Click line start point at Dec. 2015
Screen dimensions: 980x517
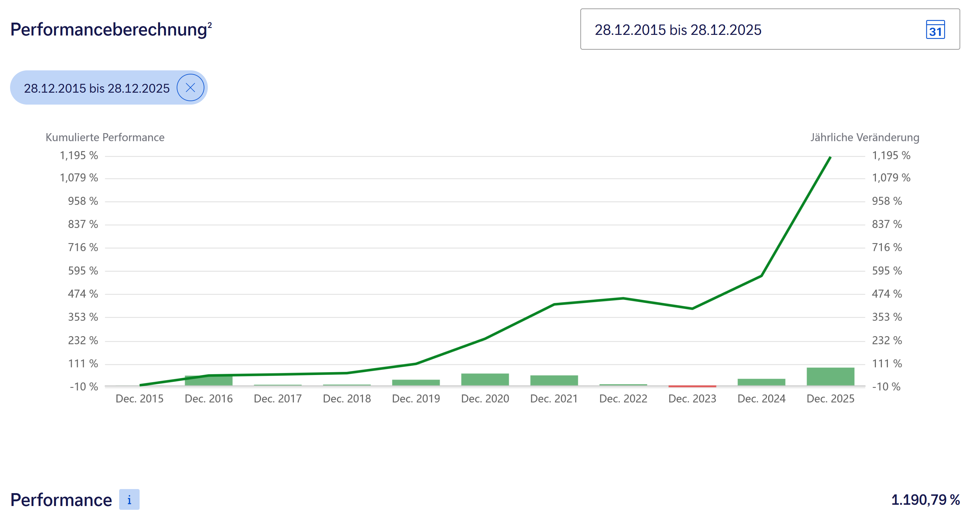coord(140,385)
